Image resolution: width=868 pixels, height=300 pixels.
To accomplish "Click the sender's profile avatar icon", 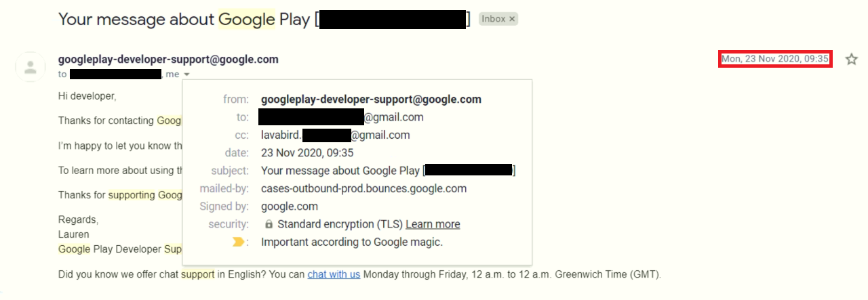I will [30, 66].
